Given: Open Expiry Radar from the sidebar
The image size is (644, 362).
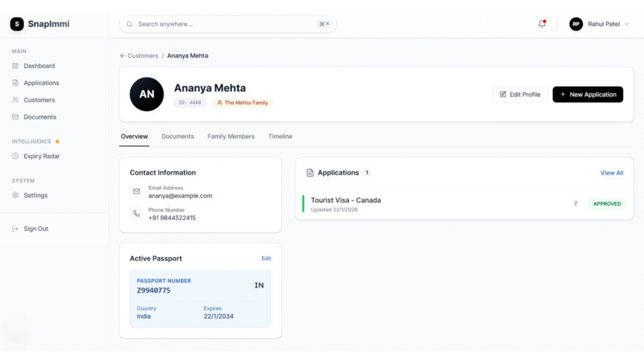Looking at the screenshot, I should 42,156.
